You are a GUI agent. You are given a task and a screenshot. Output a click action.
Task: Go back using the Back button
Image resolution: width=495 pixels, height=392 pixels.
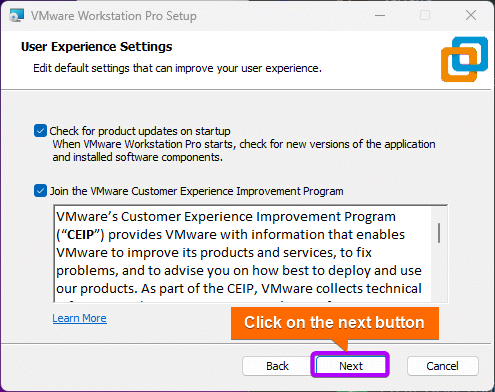tap(277, 366)
